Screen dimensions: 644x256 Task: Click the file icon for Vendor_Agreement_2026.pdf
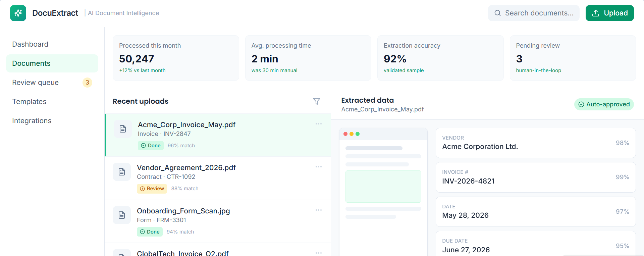(122, 172)
